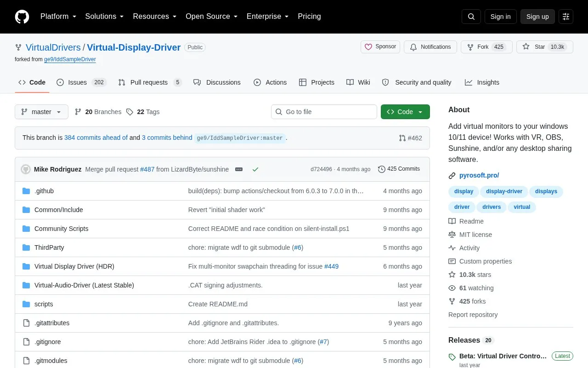The image size is (588, 368).
Task: Star the repository
Action: [545, 47]
